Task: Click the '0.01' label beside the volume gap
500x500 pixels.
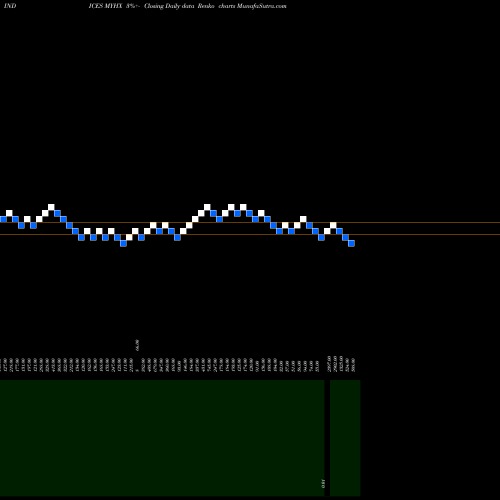Action: (x=323, y=484)
